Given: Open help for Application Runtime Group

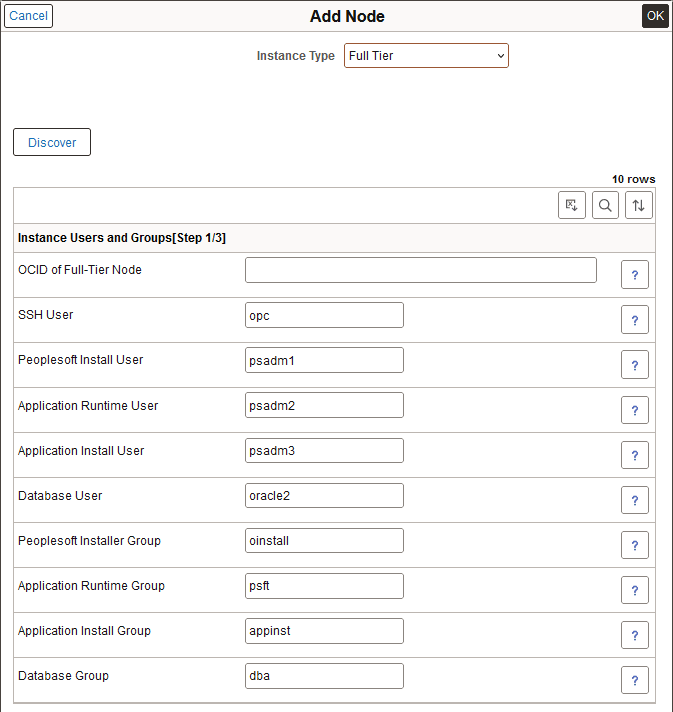Looking at the screenshot, I should pyautogui.click(x=635, y=590).
